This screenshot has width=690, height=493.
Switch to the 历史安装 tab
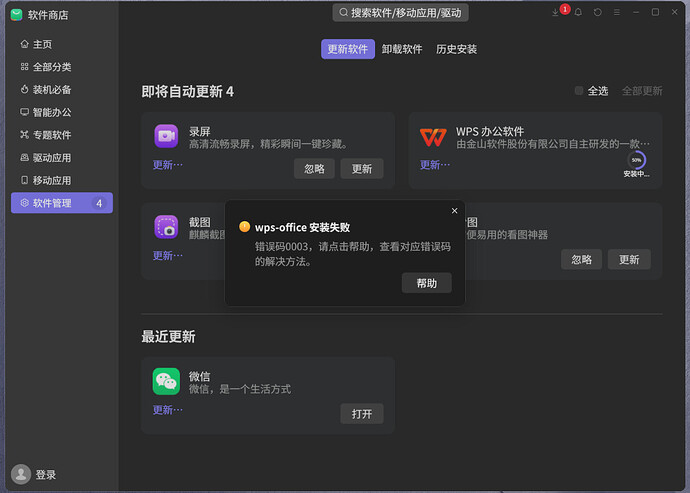[456, 49]
